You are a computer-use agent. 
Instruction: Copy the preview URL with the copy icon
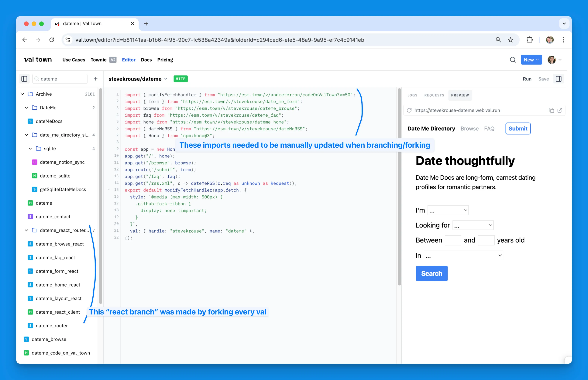(551, 110)
